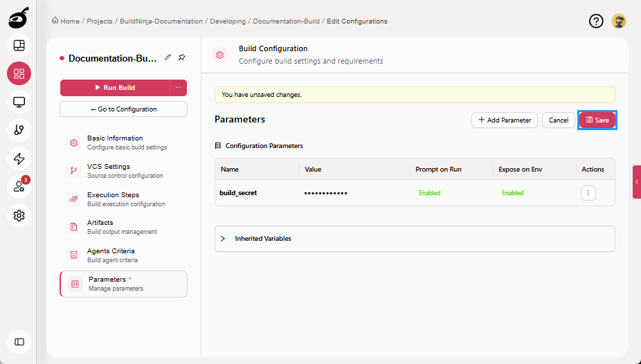Toggle Expose on Env Enabled for build_secret

tap(513, 193)
